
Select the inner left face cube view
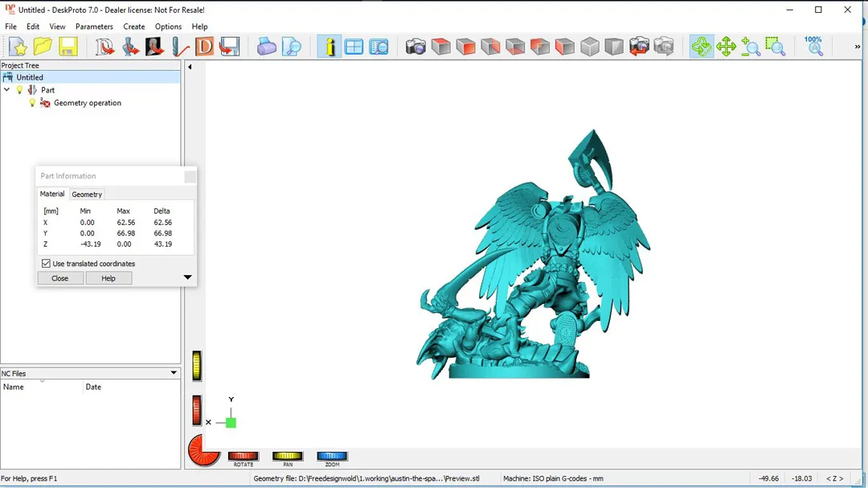(540, 47)
